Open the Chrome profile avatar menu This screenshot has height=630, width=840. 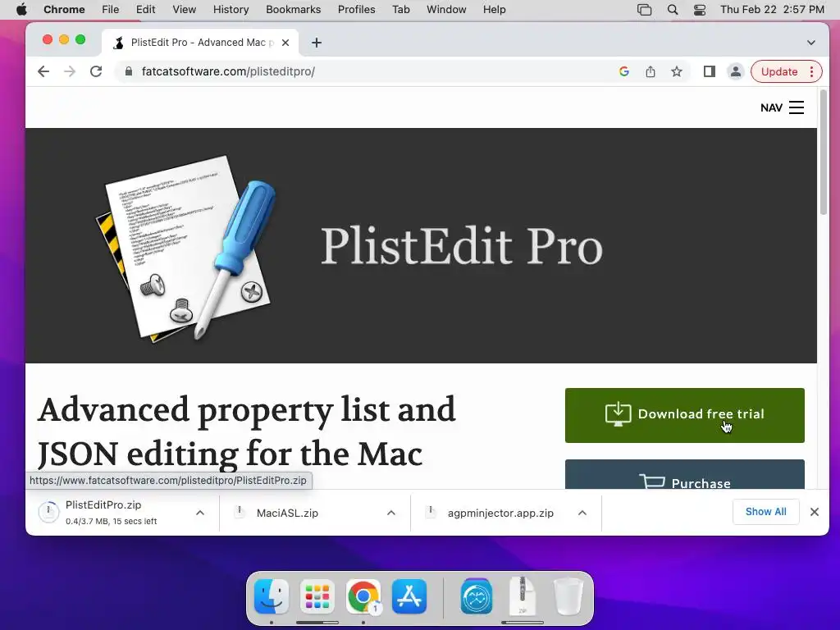click(736, 71)
